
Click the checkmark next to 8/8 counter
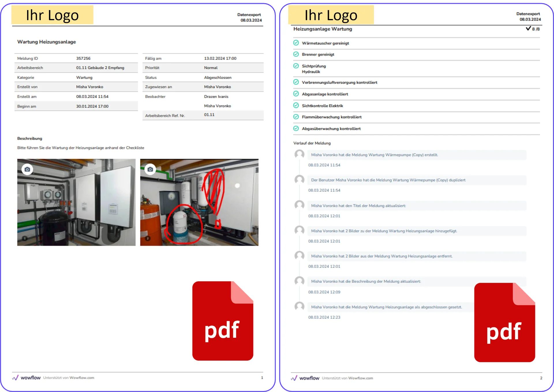[528, 29]
